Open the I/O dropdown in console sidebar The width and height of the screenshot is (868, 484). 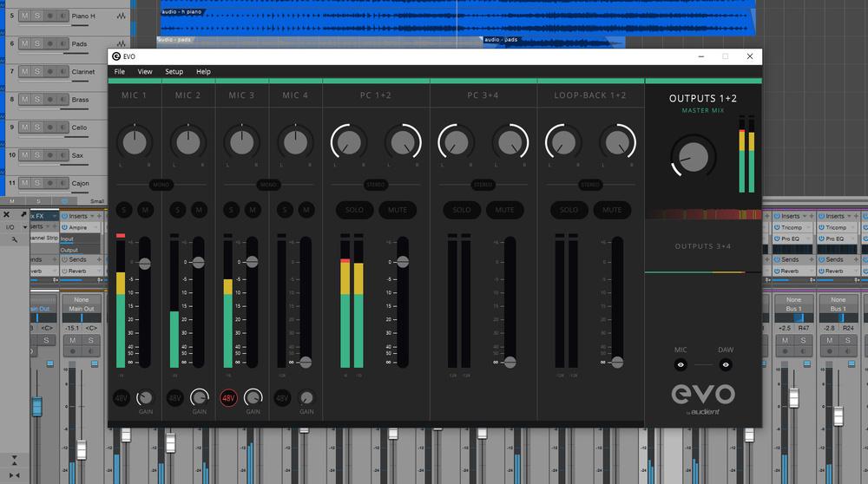tap(25, 227)
